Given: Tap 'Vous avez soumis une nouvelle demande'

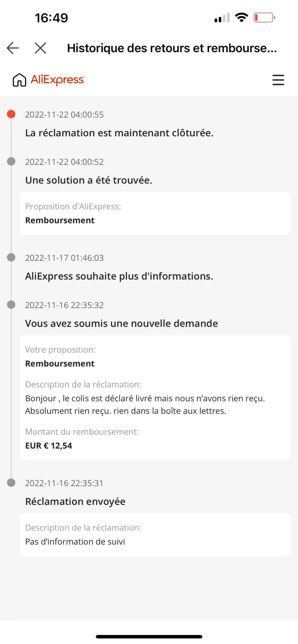Looking at the screenshot, I should pyautogui.click(x=121, y=324).
